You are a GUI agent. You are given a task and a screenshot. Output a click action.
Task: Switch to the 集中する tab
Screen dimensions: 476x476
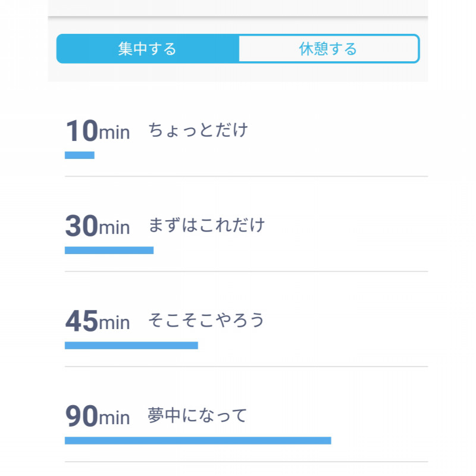[148, 49]
